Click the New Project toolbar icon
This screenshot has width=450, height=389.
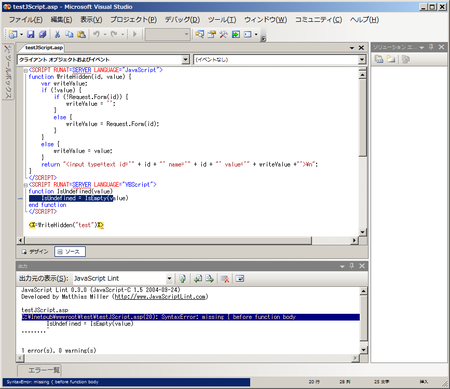pyautogui.click(x=13, y=34)
